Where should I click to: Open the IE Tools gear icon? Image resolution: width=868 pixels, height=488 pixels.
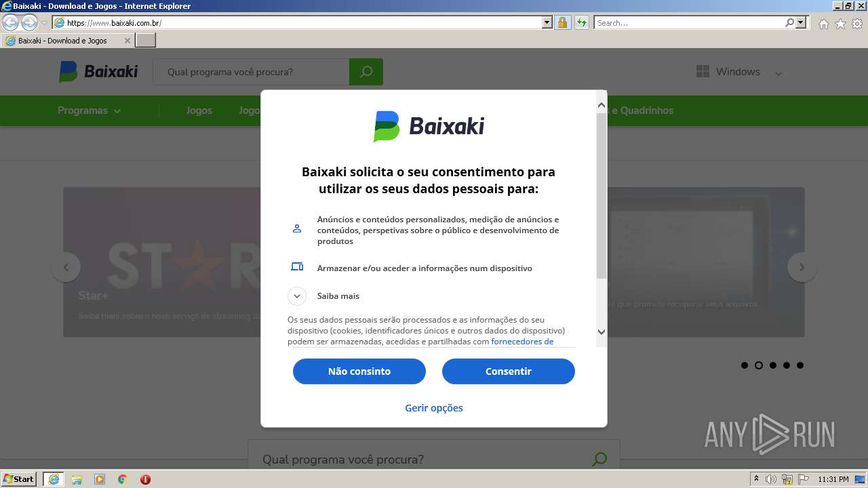(857, 24)
